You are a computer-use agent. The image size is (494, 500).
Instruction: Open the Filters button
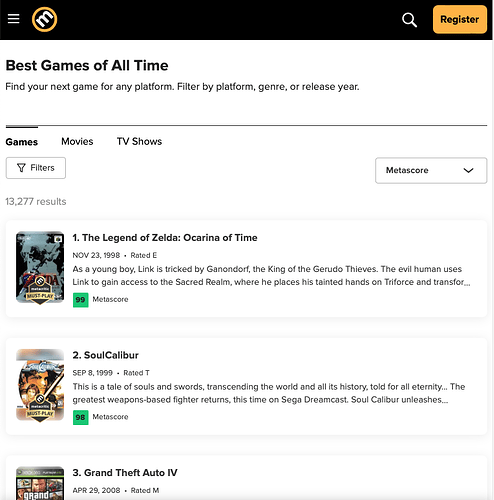pyautogui.click(x=36, y=168)
